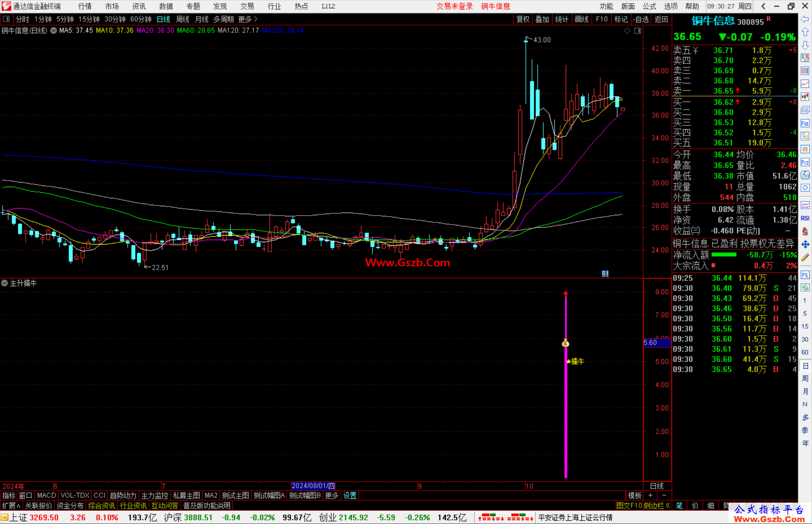Click the down arrow next stock icon
Image resolution: width=812 pixels, height=524 pixels.
(x=805, y=45)
